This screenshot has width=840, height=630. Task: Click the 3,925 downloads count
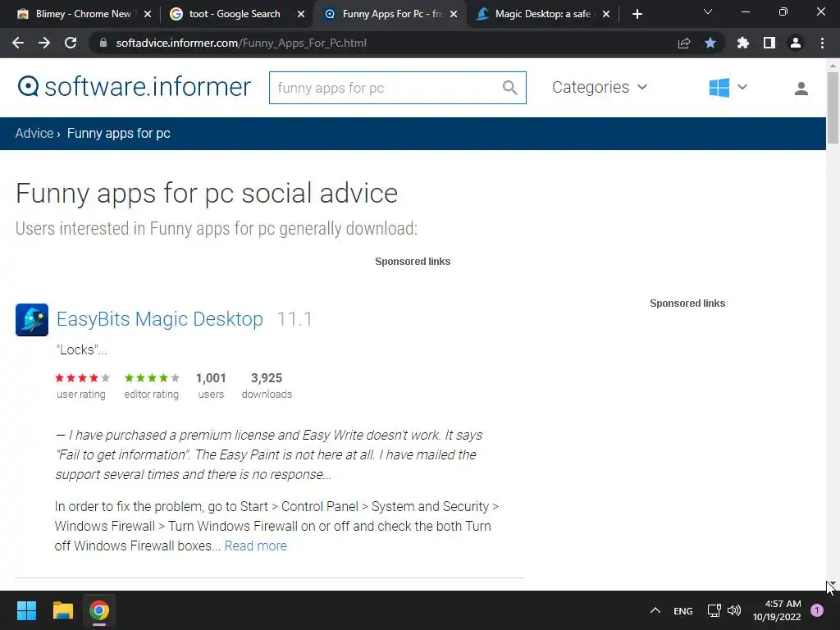(267, 378)
